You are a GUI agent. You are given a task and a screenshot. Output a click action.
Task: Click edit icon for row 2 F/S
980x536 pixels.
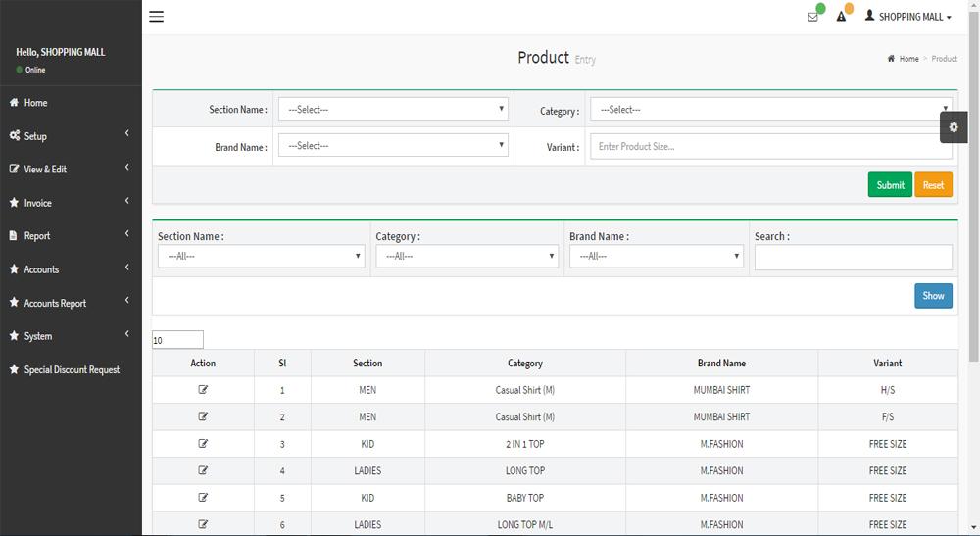(203, 416)
